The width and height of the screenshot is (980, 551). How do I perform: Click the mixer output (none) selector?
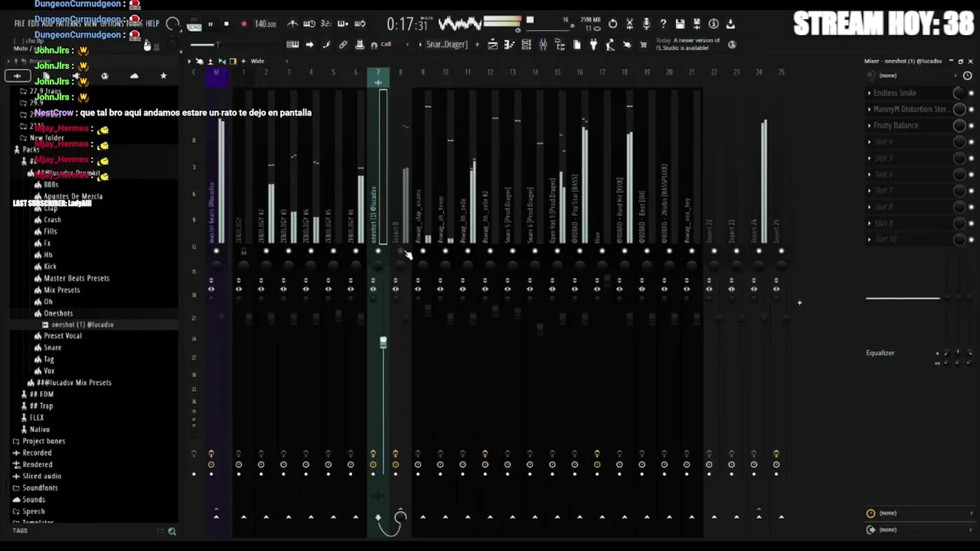919,530
